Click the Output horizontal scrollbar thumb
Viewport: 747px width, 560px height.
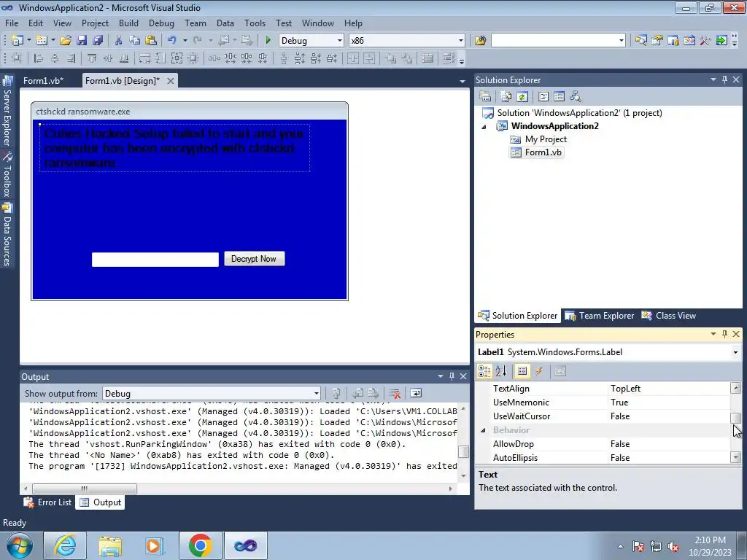[85, 489]
